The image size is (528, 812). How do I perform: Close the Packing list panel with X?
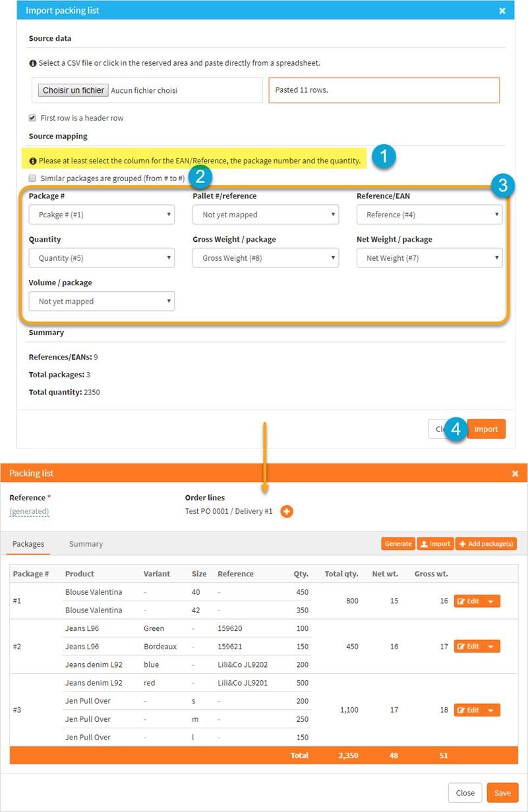515,474
